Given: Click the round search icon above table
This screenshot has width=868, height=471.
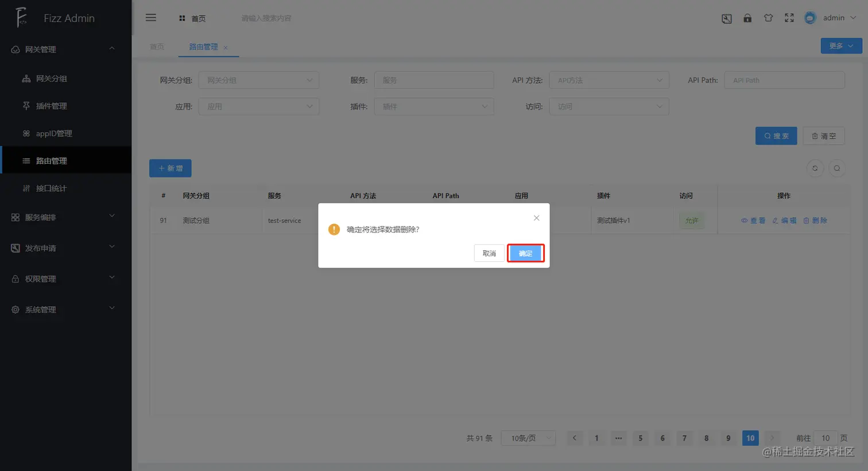Looking at the screenshot, I should tap(837, 168).
